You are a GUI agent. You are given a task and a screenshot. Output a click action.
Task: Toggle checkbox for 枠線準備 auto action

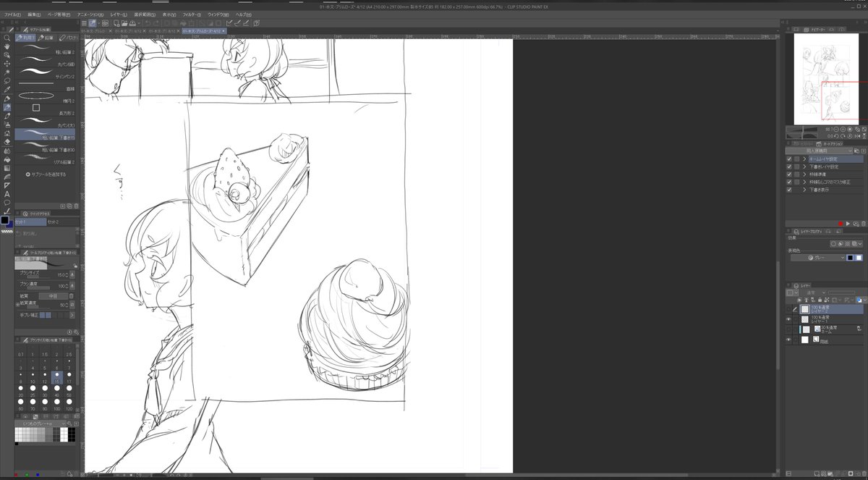789,174
